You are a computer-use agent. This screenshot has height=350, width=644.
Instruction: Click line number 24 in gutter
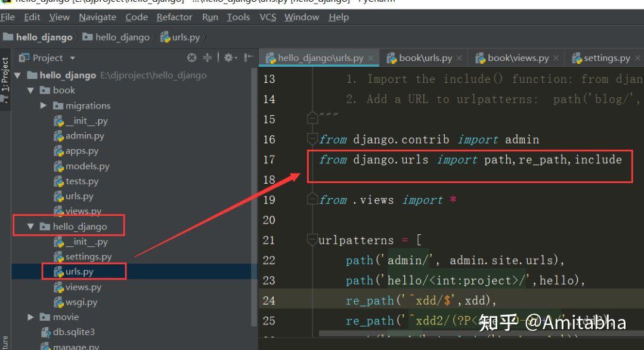[269, 301]
